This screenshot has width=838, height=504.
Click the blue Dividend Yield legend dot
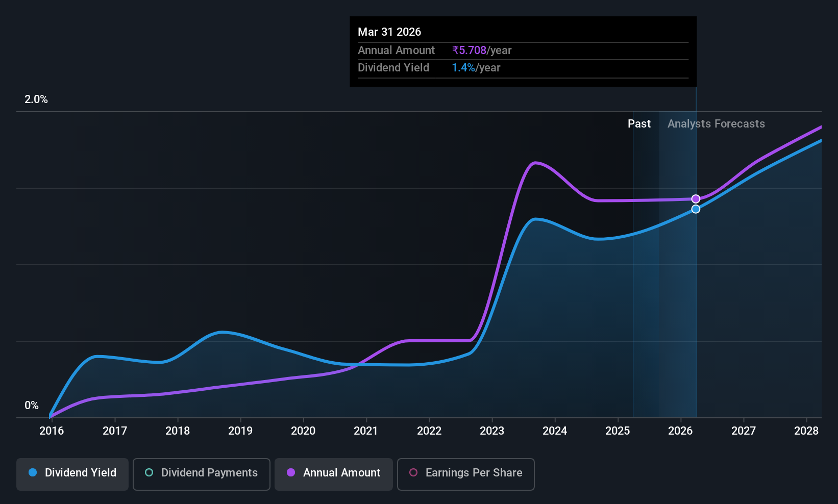33,473
